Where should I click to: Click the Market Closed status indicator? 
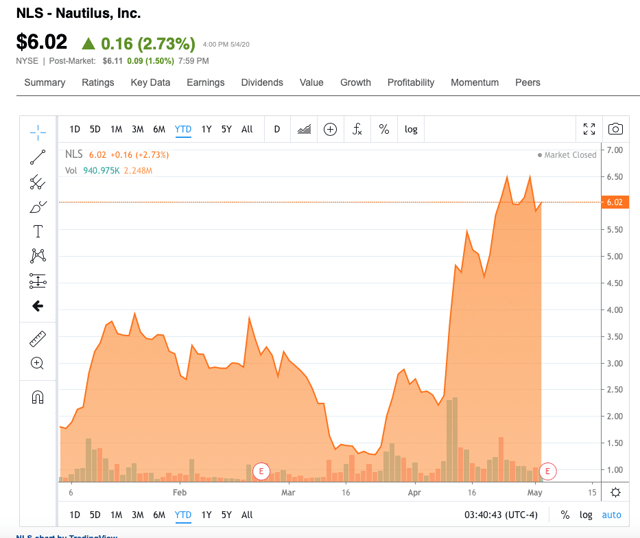[567, 155]
